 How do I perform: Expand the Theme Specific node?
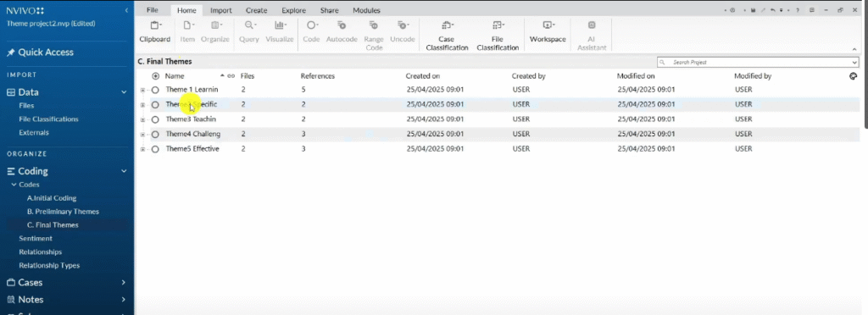[142, 104]
